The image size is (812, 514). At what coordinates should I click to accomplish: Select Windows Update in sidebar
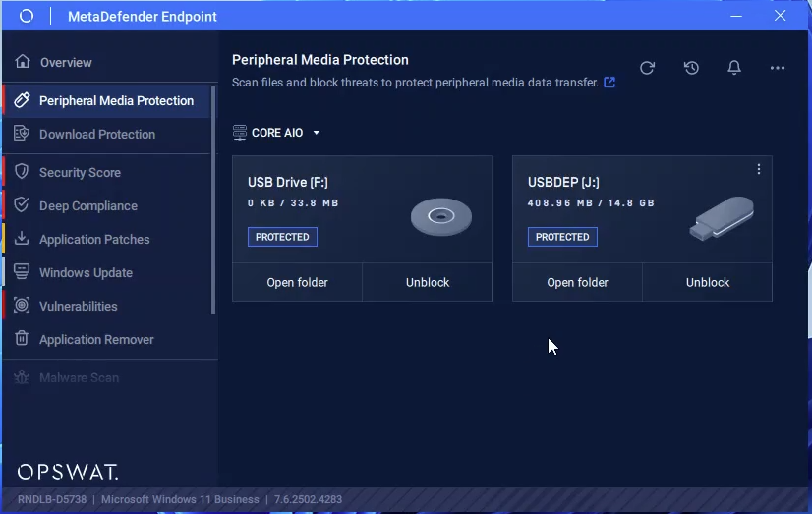click(x=86, y=273)
